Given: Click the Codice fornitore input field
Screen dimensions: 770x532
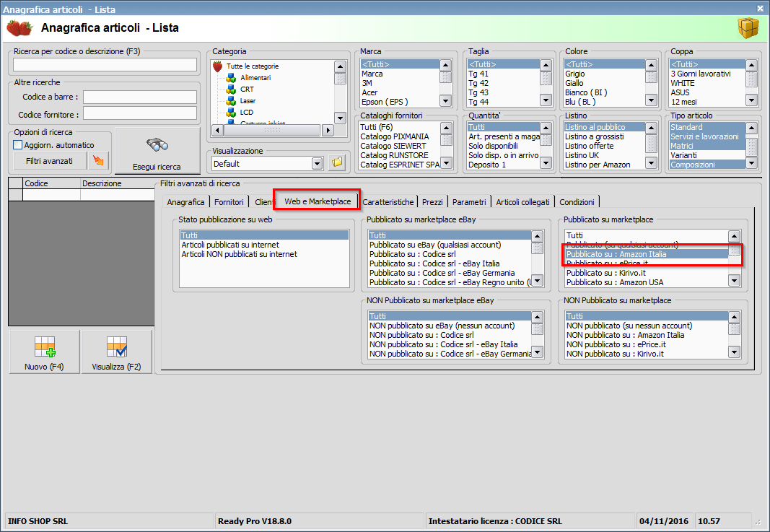Looking at the screenshot, I should coord(139,114).
